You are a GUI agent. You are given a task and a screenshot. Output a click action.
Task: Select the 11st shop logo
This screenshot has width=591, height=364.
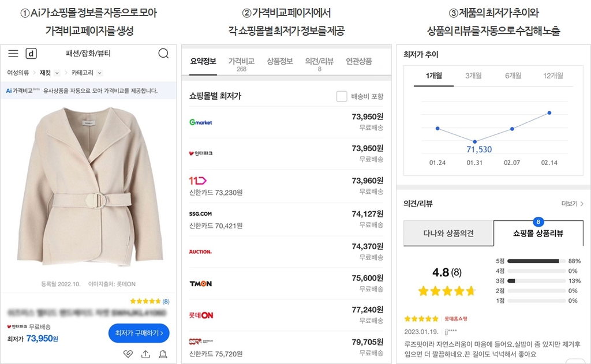coord(197,181)
